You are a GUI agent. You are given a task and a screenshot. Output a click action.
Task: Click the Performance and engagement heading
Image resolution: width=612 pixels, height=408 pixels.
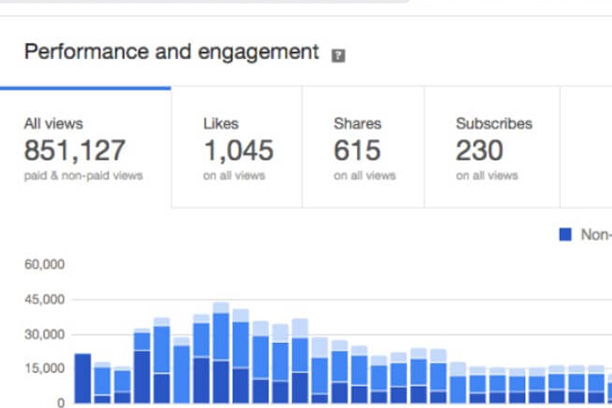click(x=172, y=52)
